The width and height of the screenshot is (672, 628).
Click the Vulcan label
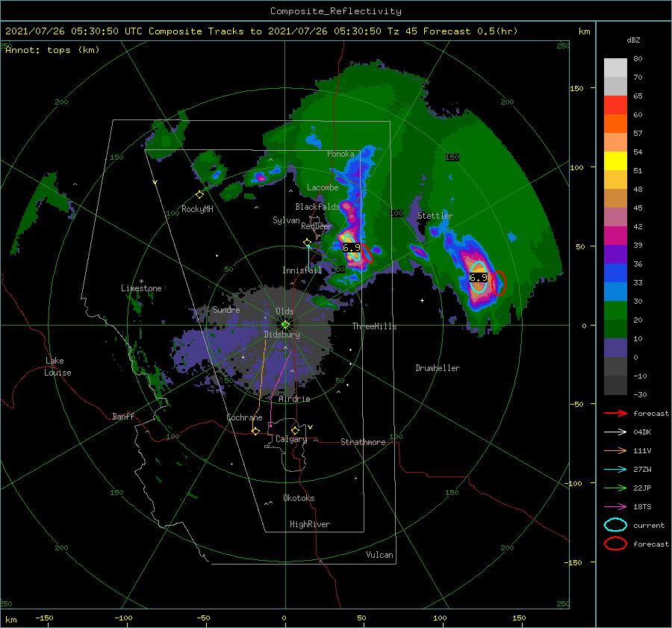click(379, 555)
